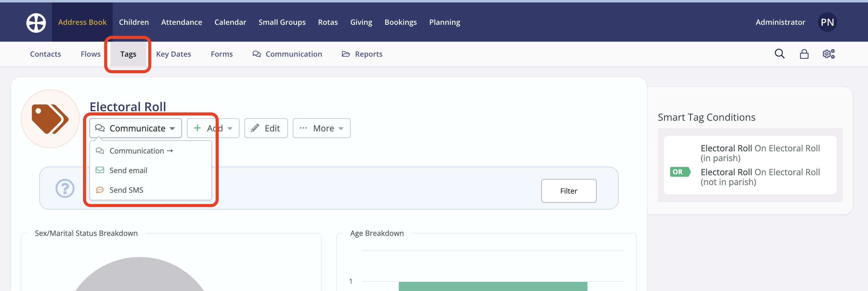868x291 pixels.
Task: Open the Communicate dropdown button
Action: pos(135,128)
